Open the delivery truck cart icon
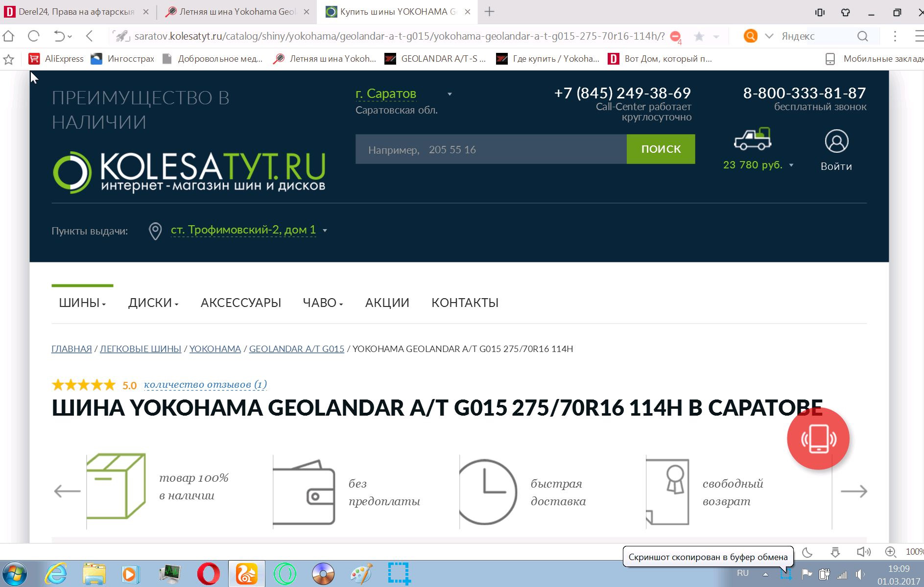924x587 pixels. click(x=753, y=139)
